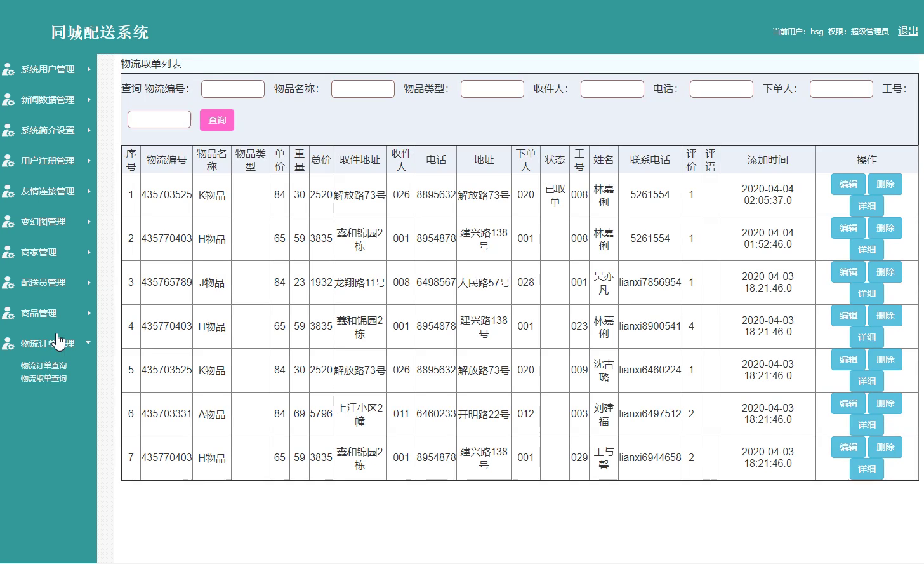The image size is (924, 564).
Task: Focus the 工号 search field
Action: pos(159,119)
